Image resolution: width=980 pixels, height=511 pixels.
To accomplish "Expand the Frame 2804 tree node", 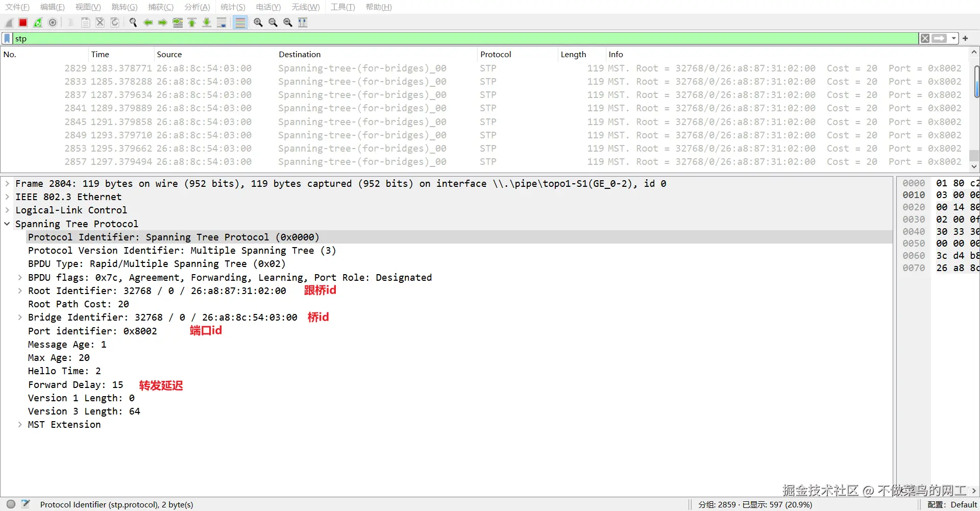I will (x=7, y=183).
